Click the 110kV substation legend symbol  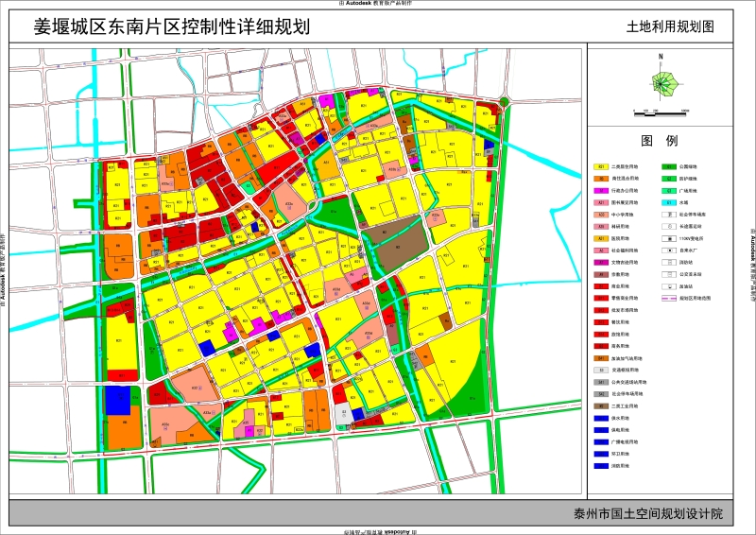coord(668,238)
